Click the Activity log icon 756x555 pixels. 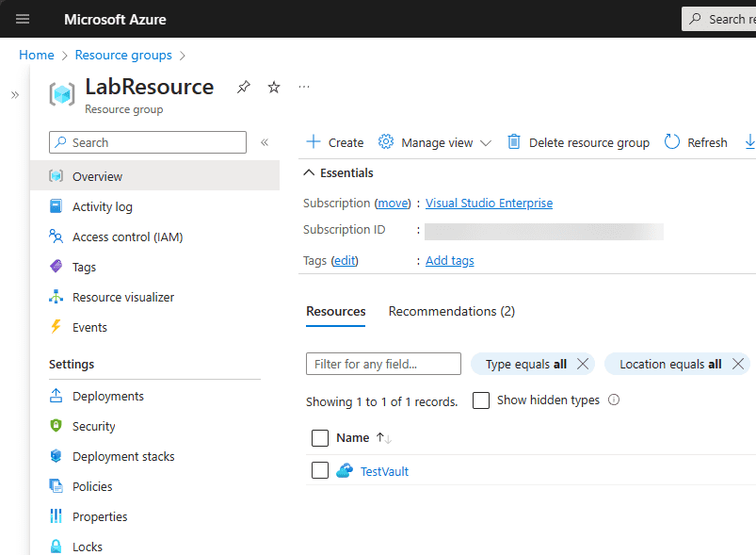pos(56,206)
